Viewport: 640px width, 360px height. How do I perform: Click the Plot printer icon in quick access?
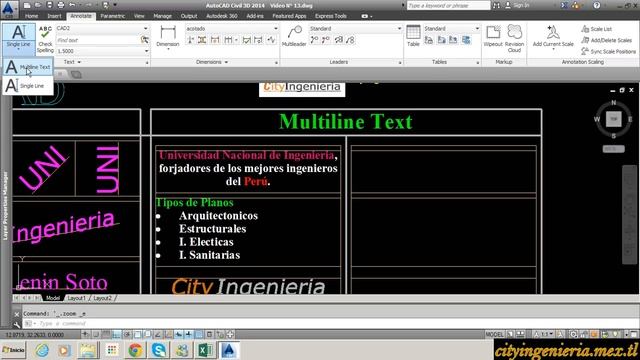tap(61, 5)
